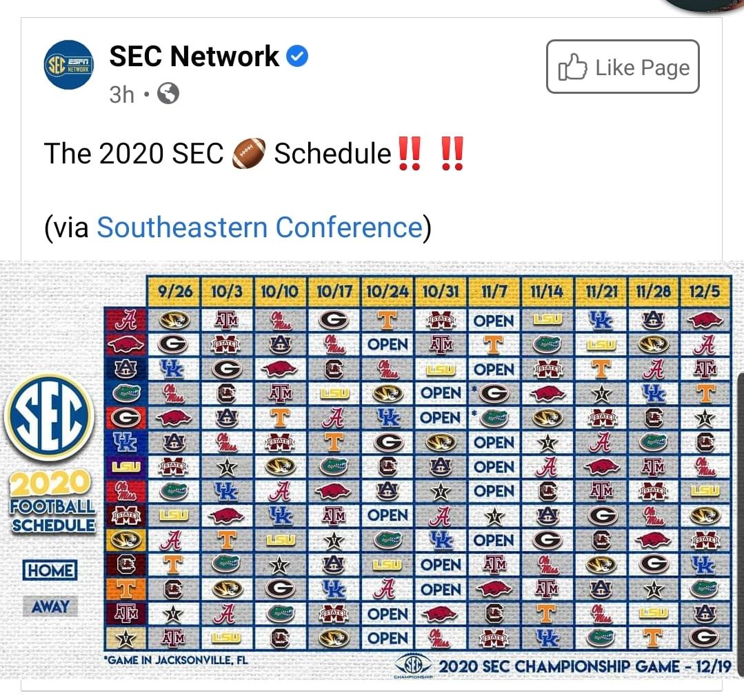
Task: Click the 3h post timestamp
Action: [x=122, y=94]
